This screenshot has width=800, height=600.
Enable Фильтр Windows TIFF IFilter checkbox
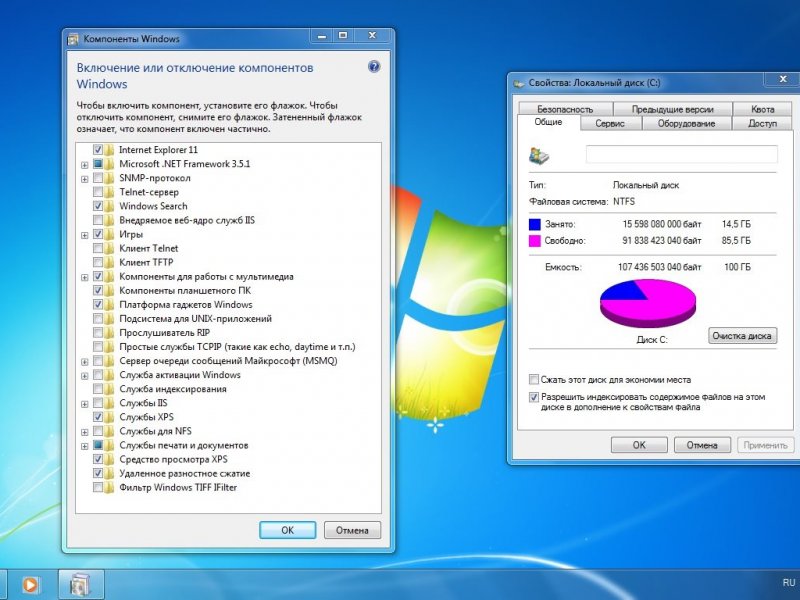tap(98, 487)
